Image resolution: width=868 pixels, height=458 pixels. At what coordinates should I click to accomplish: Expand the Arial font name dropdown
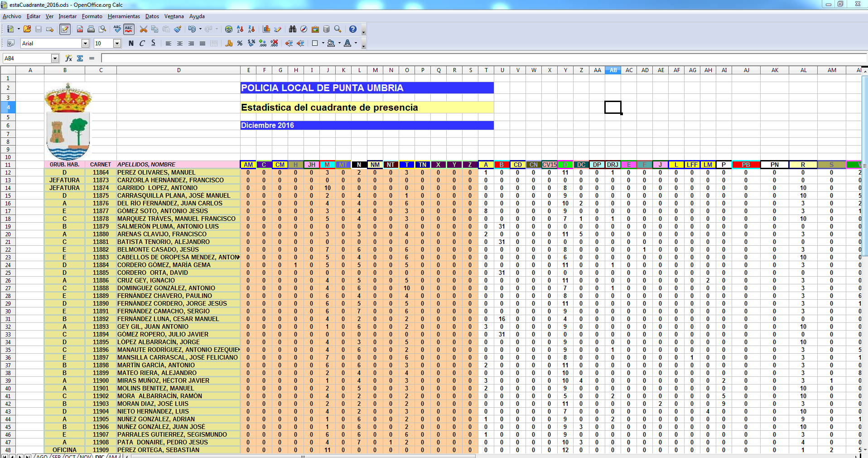click(85, 43)
